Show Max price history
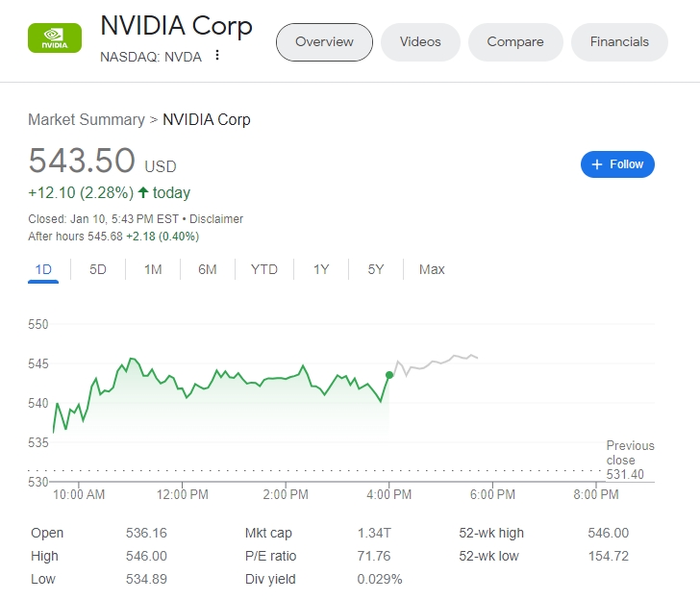 point(432,269)
